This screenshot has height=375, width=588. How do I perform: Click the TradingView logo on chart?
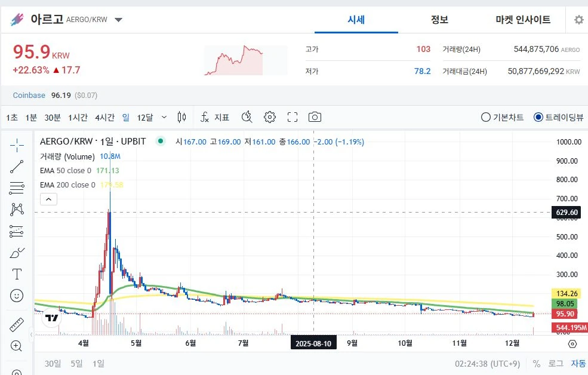coord(51,318)
